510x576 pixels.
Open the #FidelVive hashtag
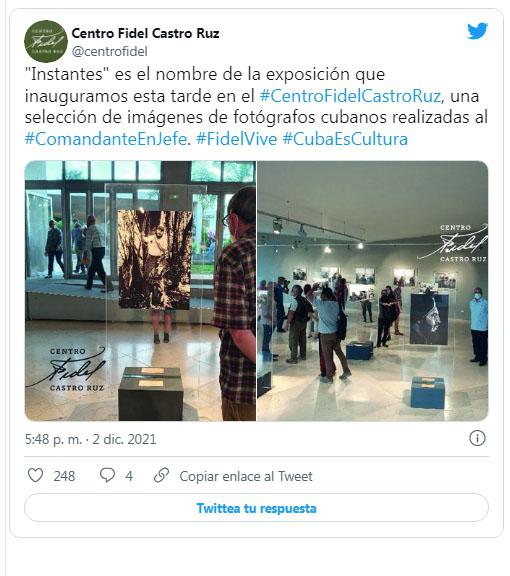pos(237,139)
